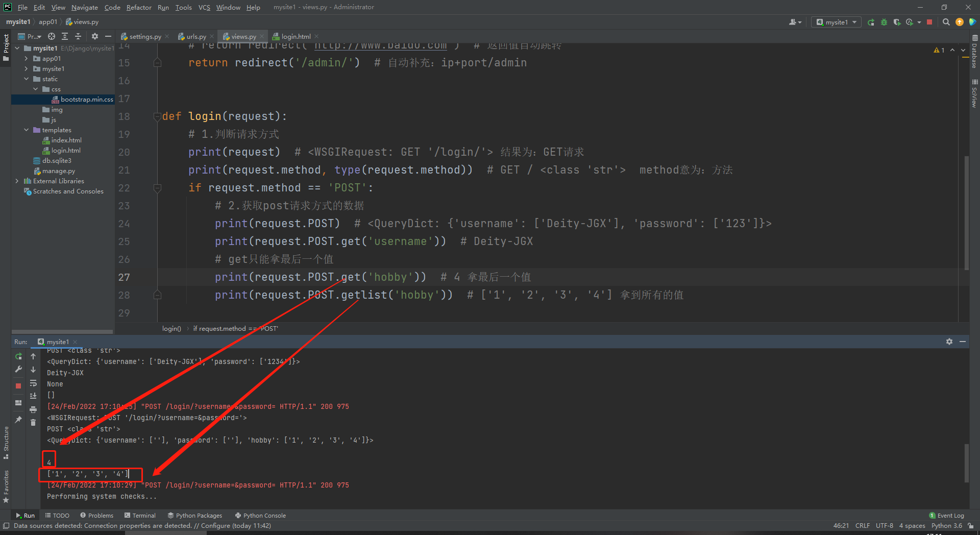The image size is (980, 535).
Task: Open Project panel gear options
Action: (x=94, y=36)
